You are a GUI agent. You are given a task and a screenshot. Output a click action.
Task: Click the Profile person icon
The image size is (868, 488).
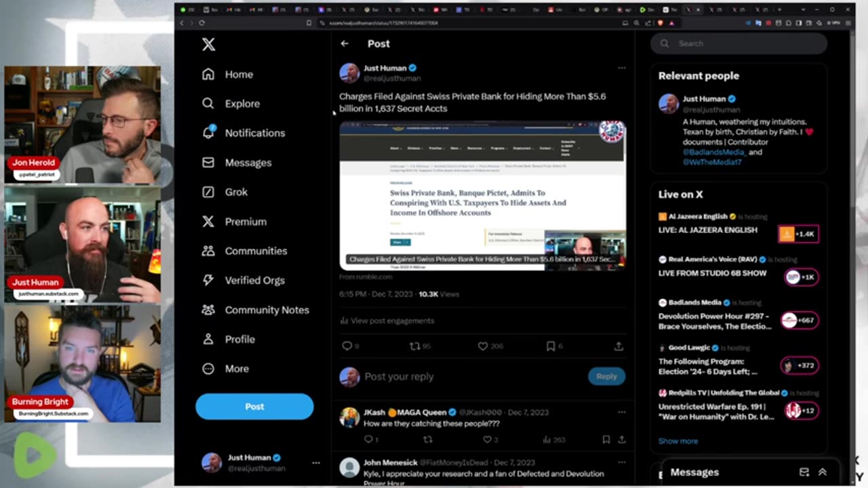click(208, 339)
